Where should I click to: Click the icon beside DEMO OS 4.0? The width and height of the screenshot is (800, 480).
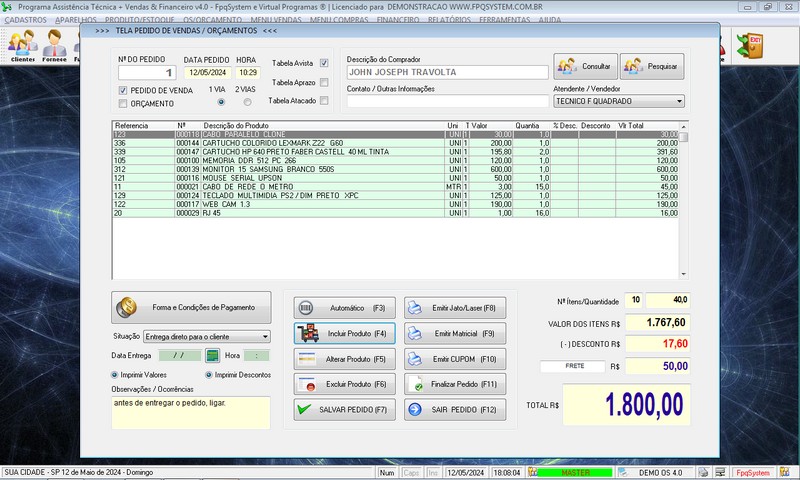pyautogui.click(x=623, y=473)
